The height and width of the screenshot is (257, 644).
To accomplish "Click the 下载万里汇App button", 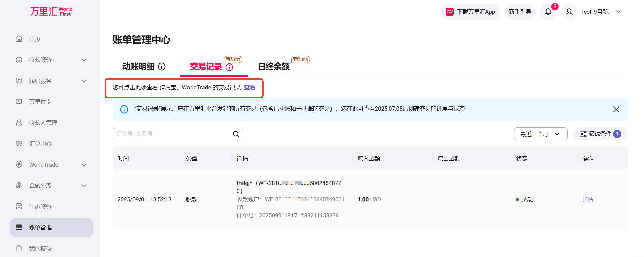I will pos(470,12).
